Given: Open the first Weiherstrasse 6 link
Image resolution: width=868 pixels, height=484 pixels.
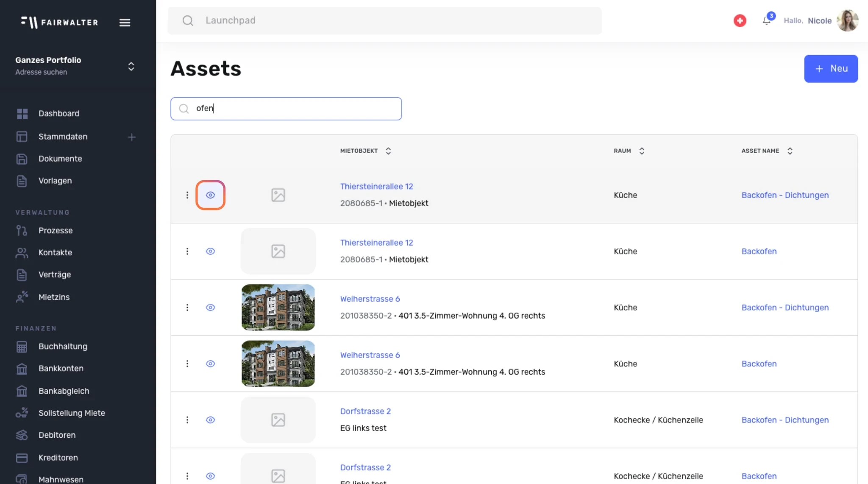Looking at the screenshot, I should click(370, 299).
